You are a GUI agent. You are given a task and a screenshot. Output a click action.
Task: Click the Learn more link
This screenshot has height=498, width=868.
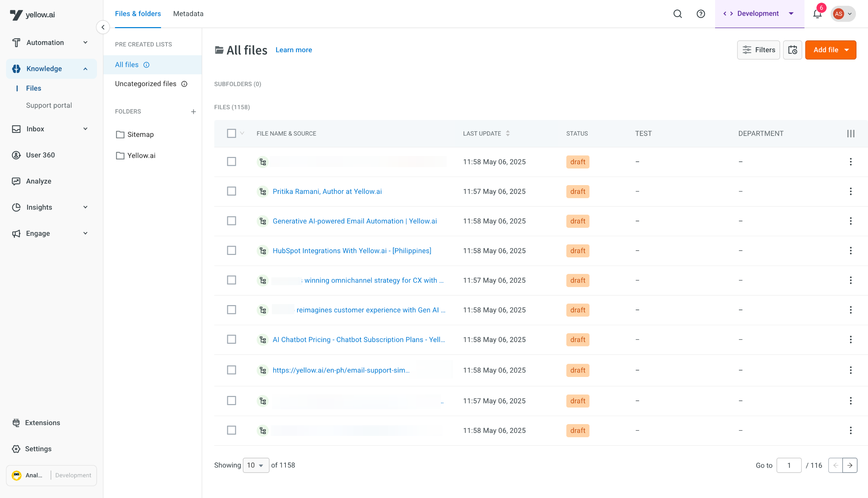[293, 50]
